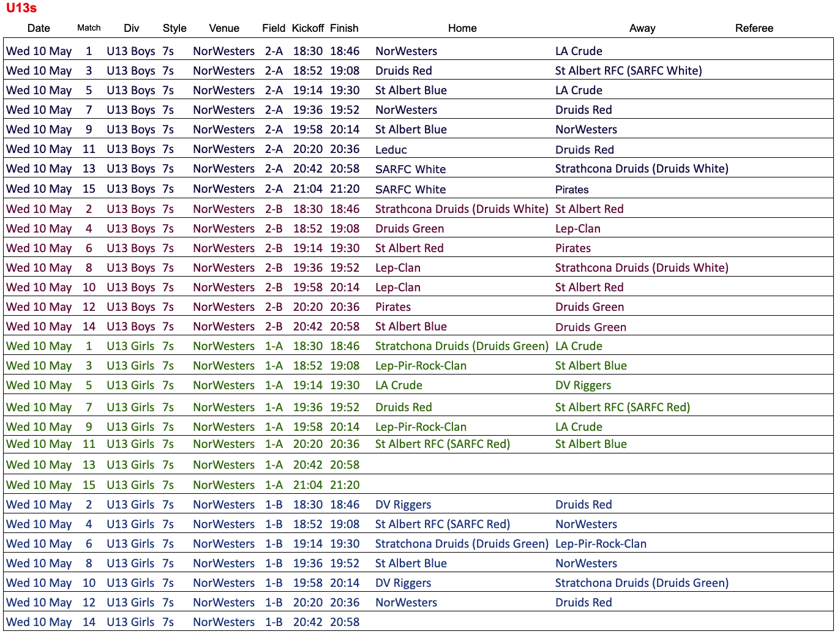Click St Albert RFC (SARFC White) away in Boys match 3
Viewport: 840px width, 634px height.
click(629, 71)
